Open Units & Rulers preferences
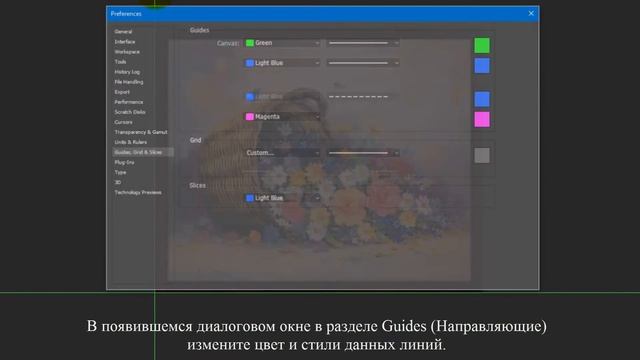 click(x=131, y=142)
